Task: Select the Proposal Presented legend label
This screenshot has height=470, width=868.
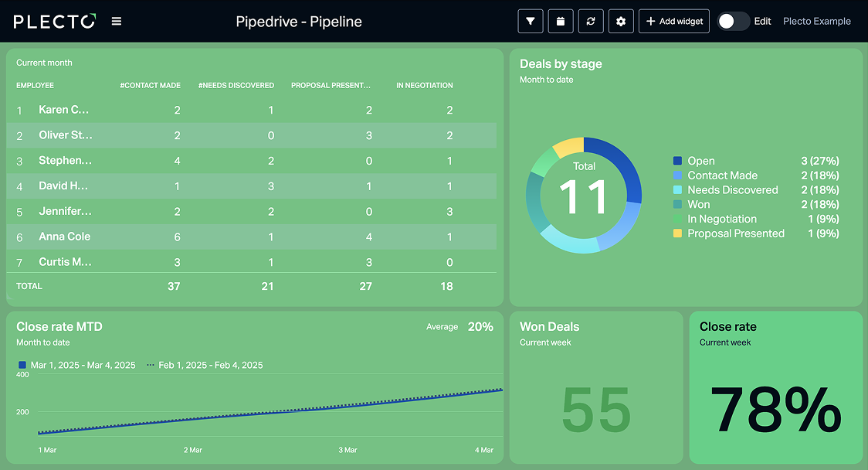Action: (736, 233)
